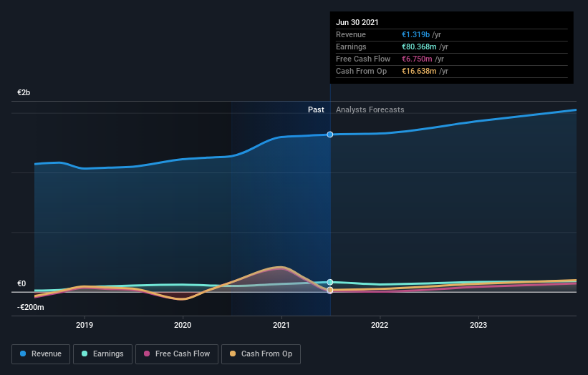The image size is (588, 375).
Task: Click the 2021 x-axis label
Action: pyautogui.click(x=281, y=325)
